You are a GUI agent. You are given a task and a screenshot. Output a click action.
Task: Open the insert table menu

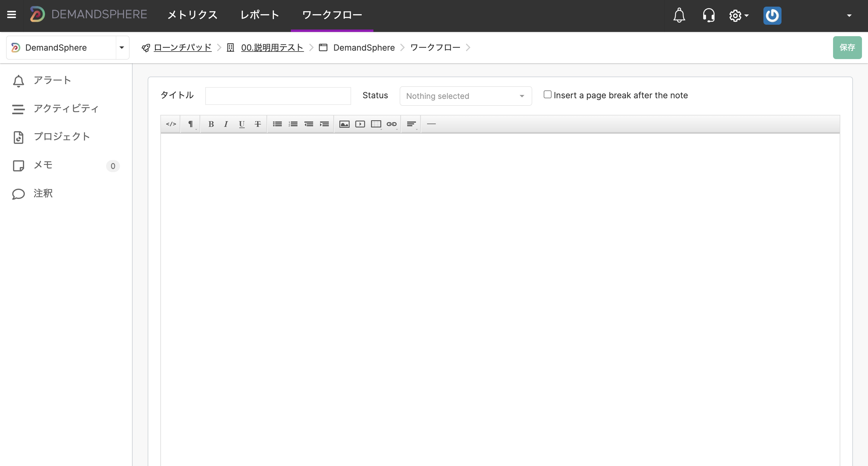[376, 124]
